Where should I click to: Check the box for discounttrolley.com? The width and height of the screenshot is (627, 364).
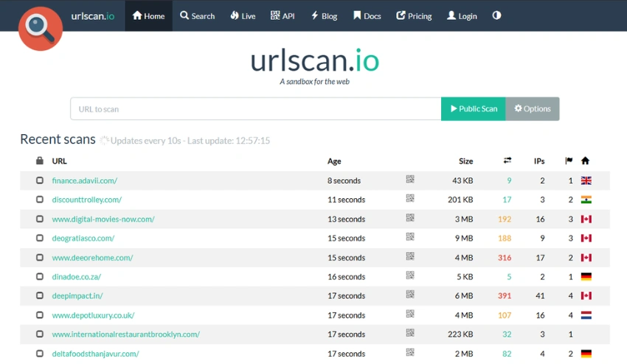(40, 199)
